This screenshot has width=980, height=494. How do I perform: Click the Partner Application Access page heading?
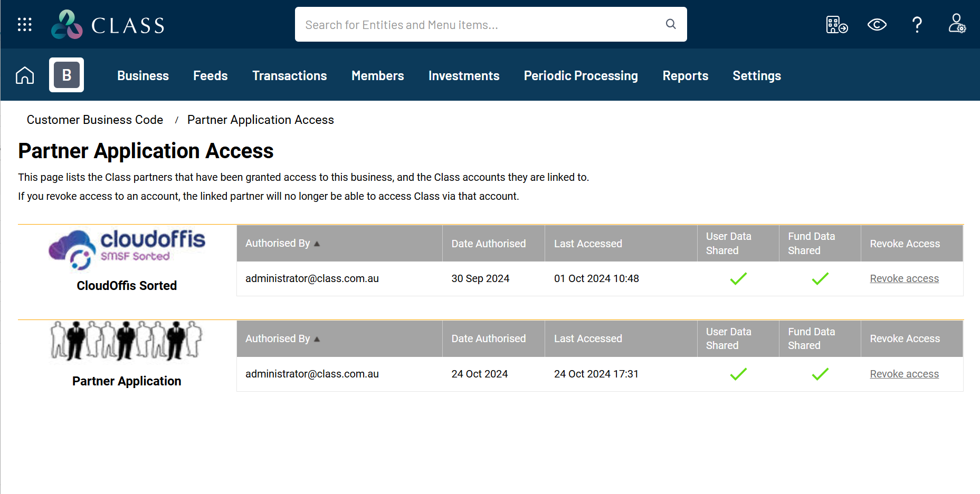146,151
